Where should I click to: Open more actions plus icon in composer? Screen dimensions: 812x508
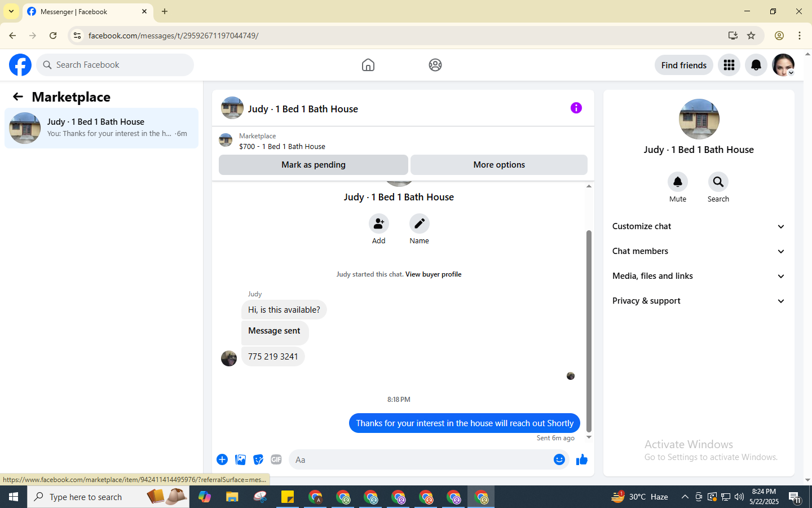pos(222,459)
